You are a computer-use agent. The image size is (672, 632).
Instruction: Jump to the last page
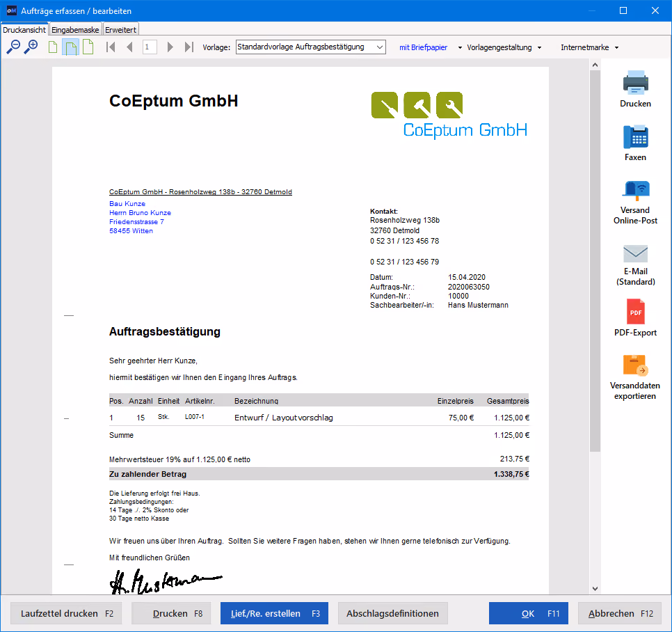pos(189,47)
